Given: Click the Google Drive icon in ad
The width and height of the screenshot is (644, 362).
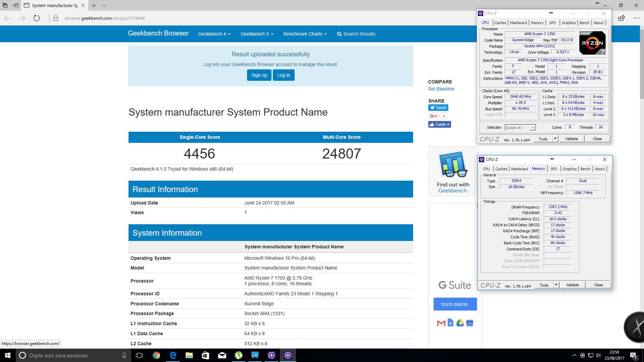Looking at the screenshot, I should tap(460, 323).
